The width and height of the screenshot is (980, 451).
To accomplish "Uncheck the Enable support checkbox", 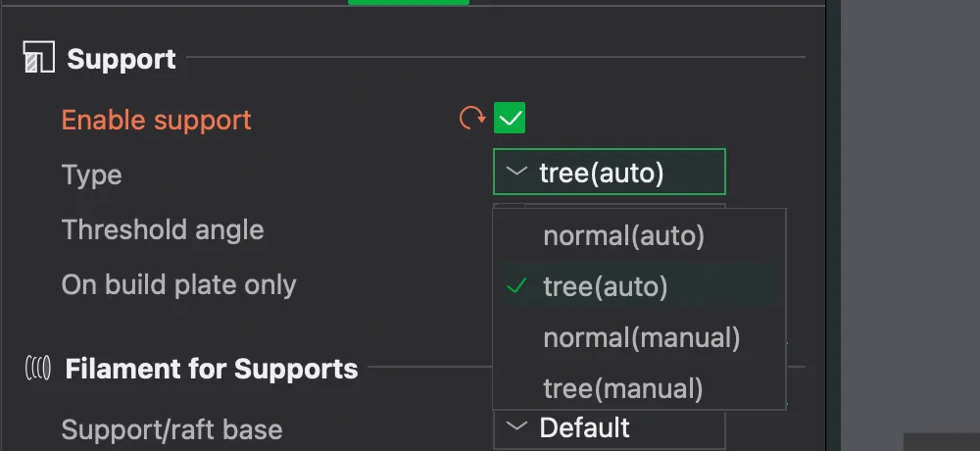I will pos(510,118).
